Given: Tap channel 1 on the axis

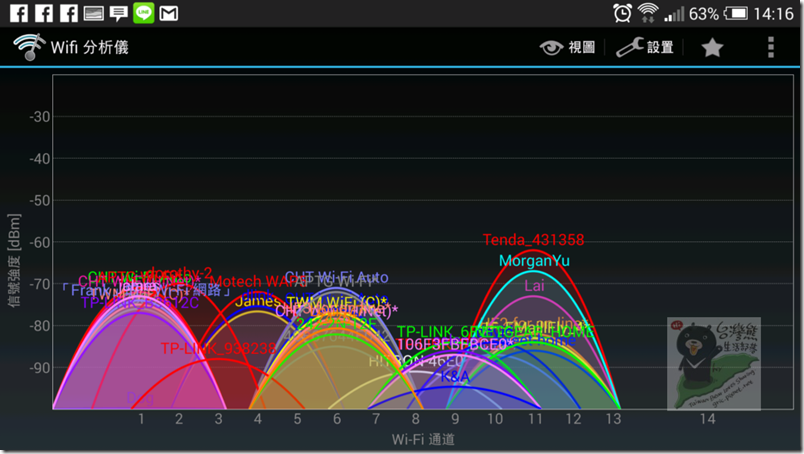Looking at the screenshot, I should click(141, 419).
